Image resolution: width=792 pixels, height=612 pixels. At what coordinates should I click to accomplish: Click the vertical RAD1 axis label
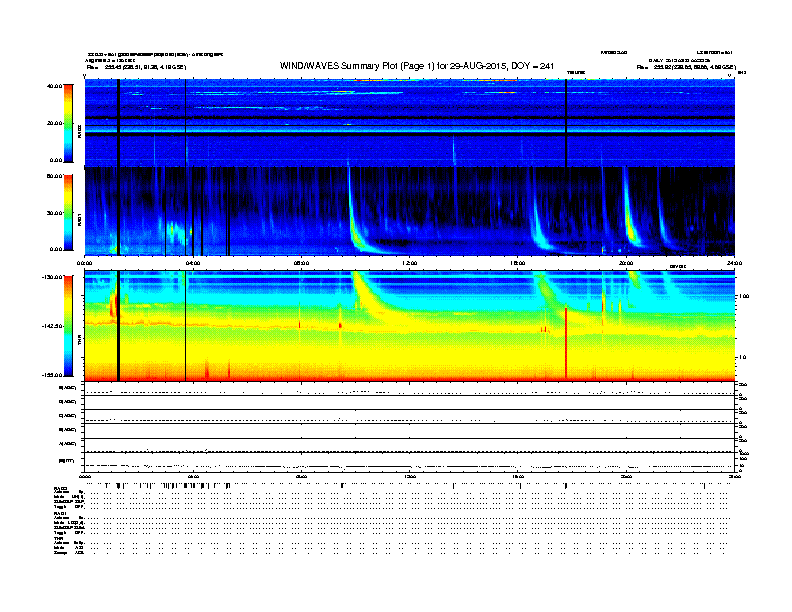79,219
